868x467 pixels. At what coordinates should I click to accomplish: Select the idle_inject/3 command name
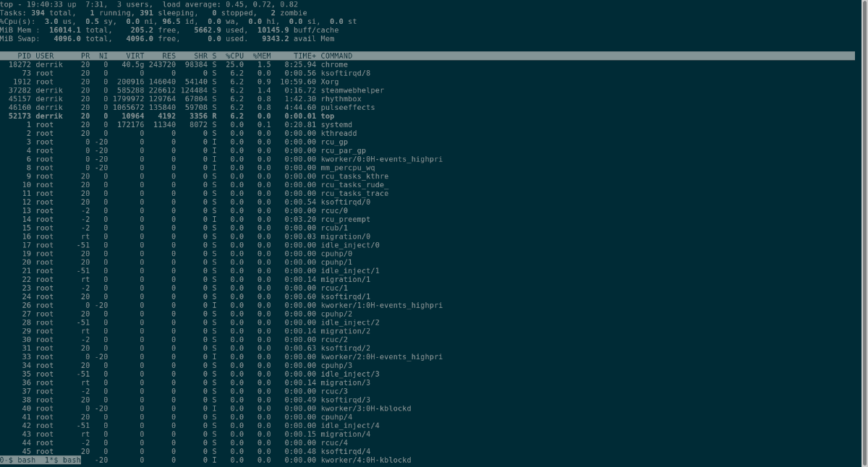(350, 374)
